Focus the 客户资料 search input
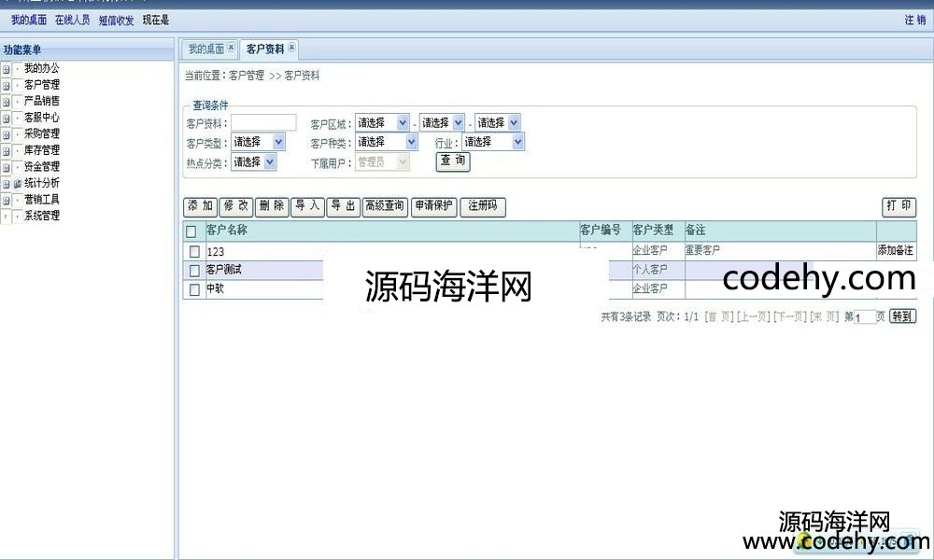Viewport: 934px width, 560px height. (263, 122)
